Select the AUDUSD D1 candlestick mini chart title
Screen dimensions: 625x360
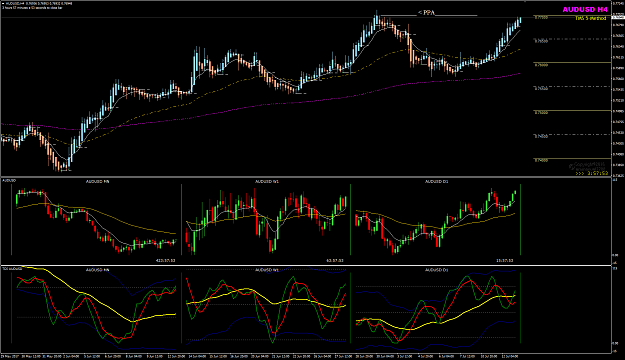point(436,181)
